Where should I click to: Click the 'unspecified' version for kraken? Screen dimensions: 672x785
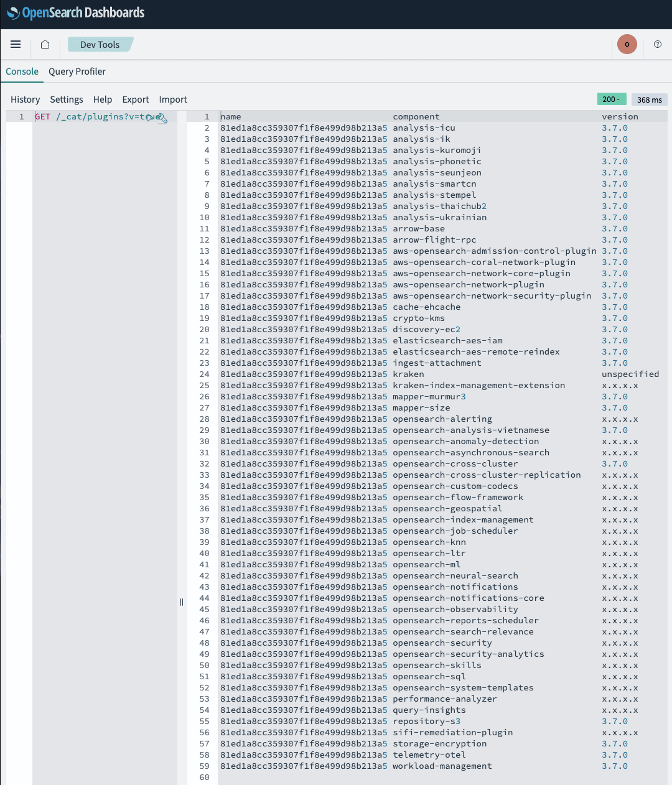630,374
